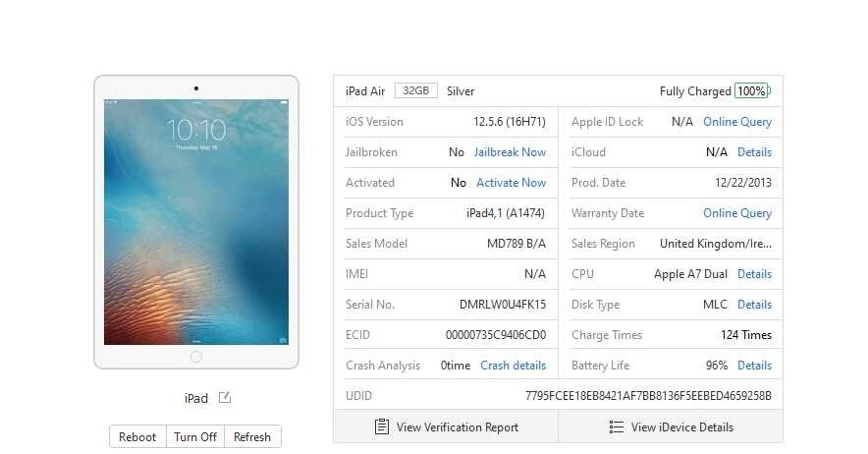Select product type iPad4,1 (A1474)
Image resolution: width=868 pixels, height=454 pixels.
coord(506,213)
